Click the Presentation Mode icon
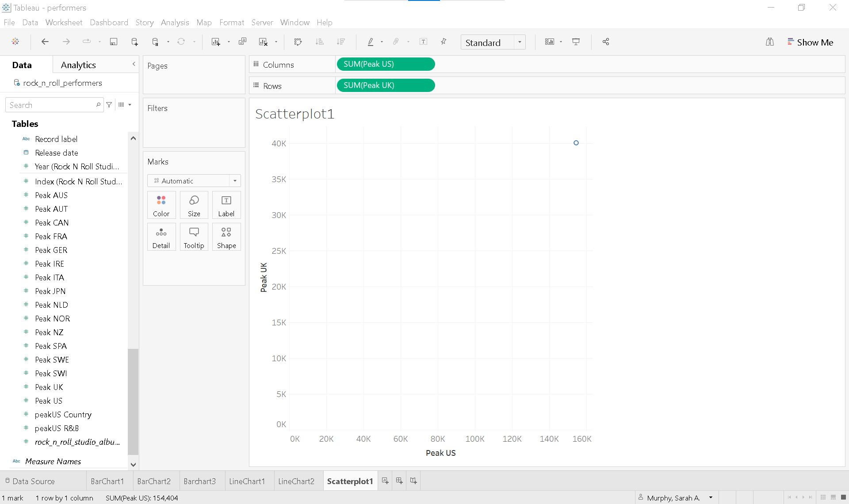Viewport: 849px width, 504px height. click(576, 42)
